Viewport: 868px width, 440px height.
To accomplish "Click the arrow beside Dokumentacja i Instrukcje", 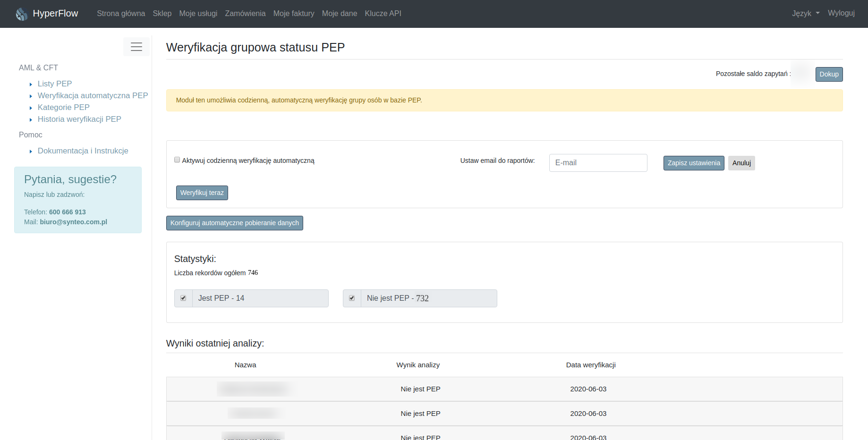I will pyautogui.click(x=31, y=152).
